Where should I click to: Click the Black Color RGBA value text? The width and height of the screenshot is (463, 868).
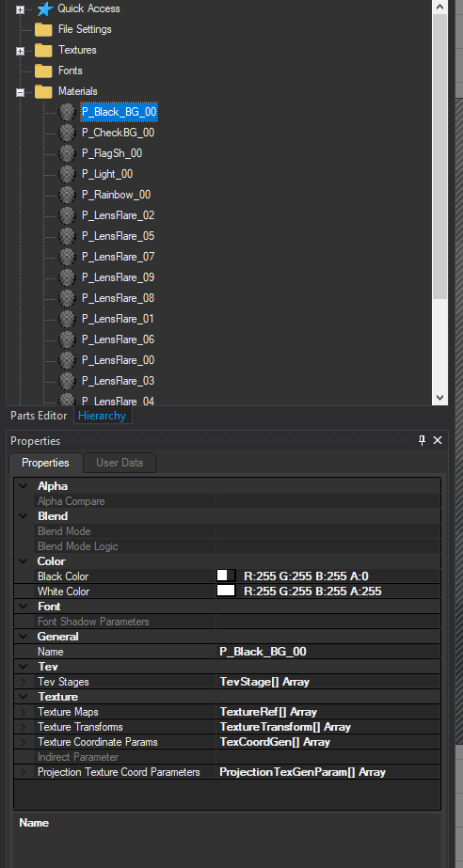(x=306, y=576)
